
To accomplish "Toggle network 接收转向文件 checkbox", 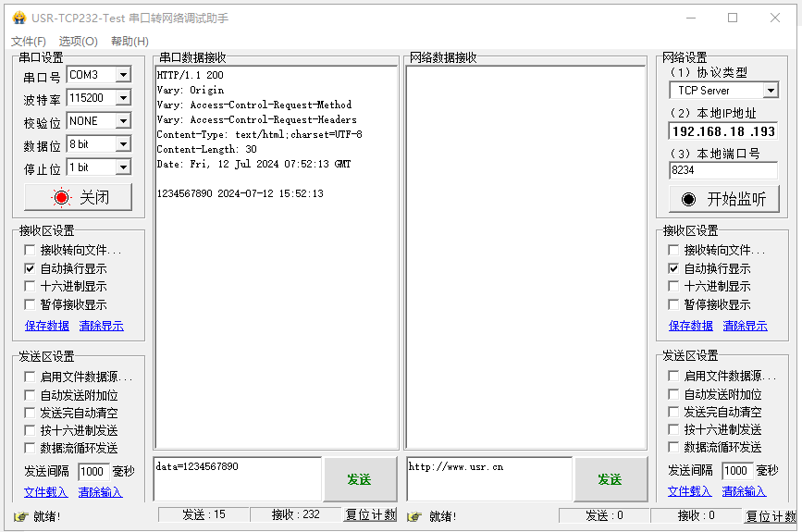I will [x=673, y=250].
